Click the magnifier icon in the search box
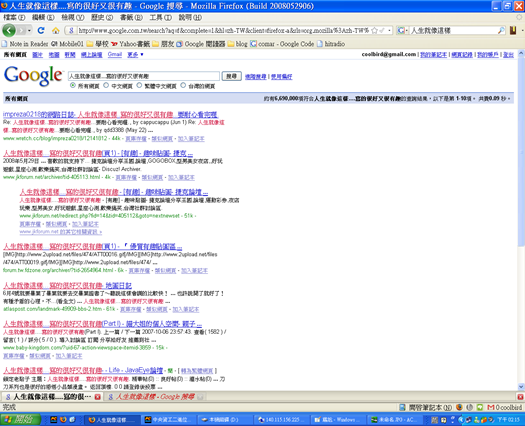 click(x=501, y=30)
